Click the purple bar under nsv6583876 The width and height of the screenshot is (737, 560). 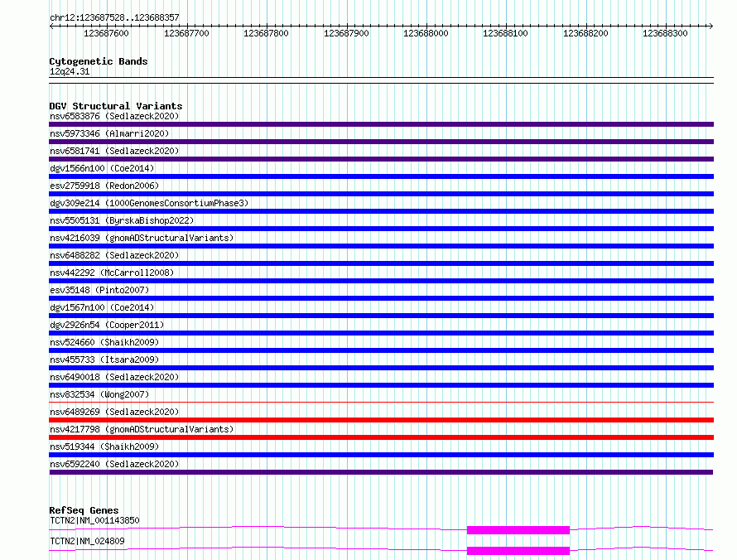381,124
